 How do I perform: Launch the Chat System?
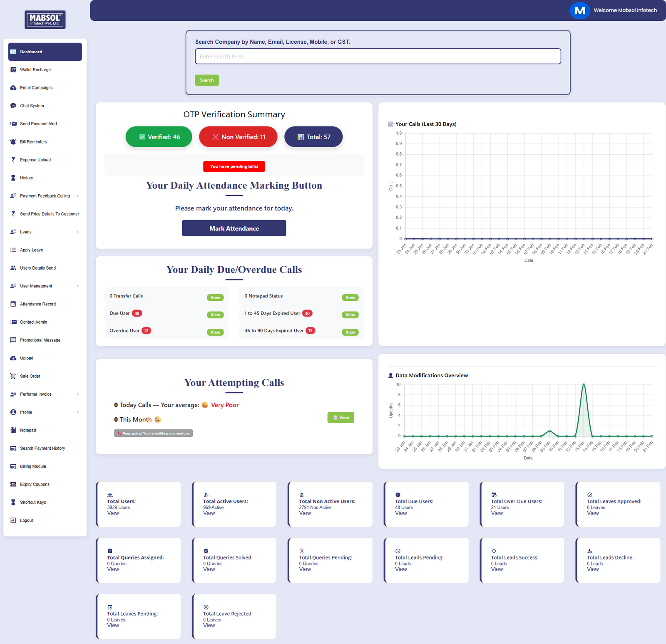pyautogui.click(x=32, y=106)
